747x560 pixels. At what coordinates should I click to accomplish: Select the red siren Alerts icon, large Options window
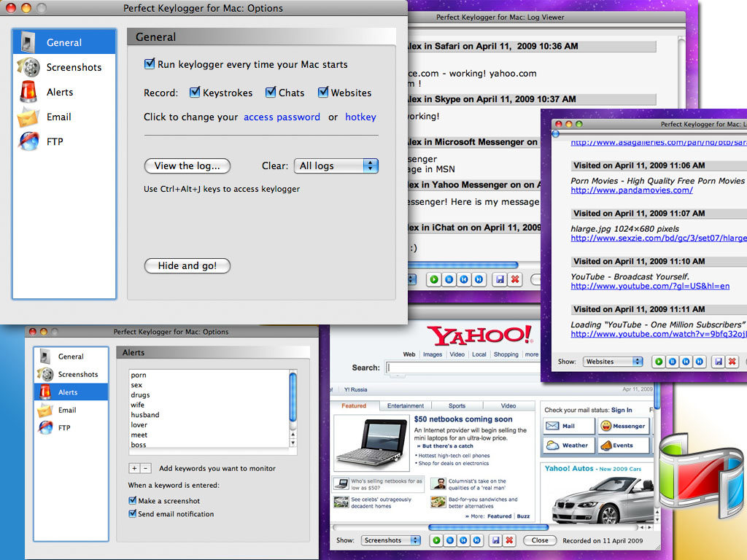[x=28, y=92]
